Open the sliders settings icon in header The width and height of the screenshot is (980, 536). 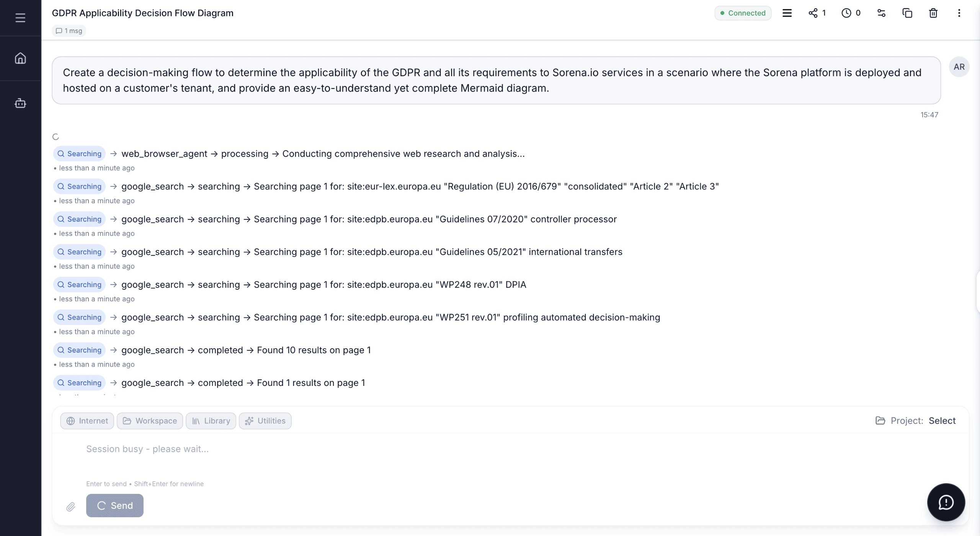pos(881,13)
